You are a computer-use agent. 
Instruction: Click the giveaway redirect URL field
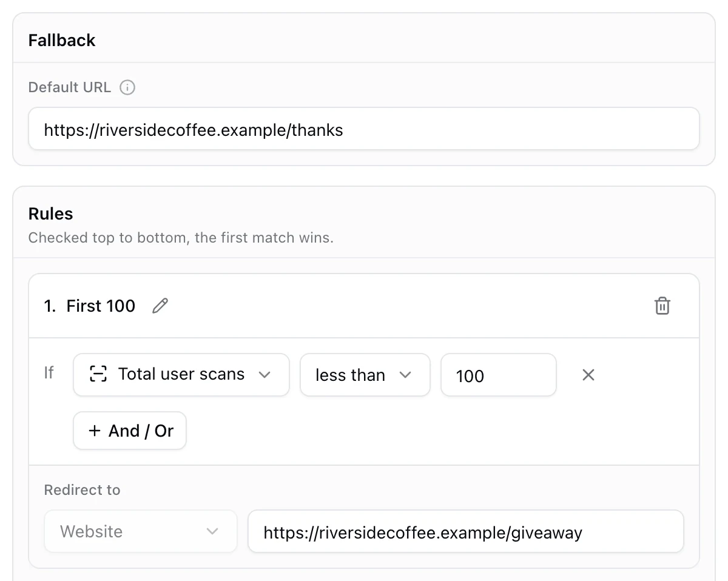point(466,531)
